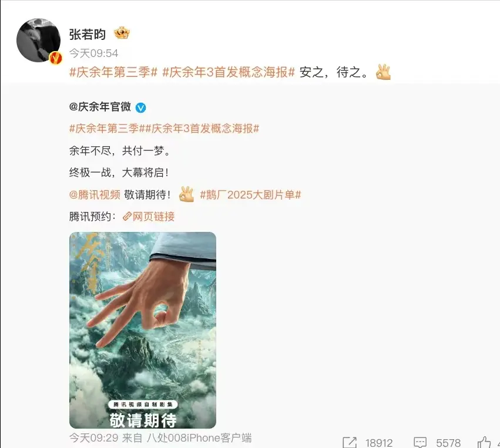Like the post with the thumbs-up icon
The height and width of the screenshot is (448, 500).
point(484,443)
